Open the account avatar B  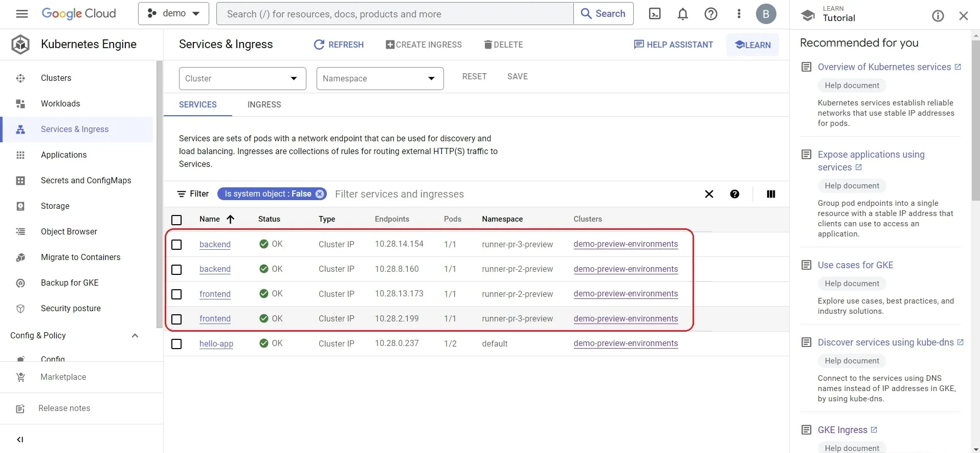click(x=766, y=14)
